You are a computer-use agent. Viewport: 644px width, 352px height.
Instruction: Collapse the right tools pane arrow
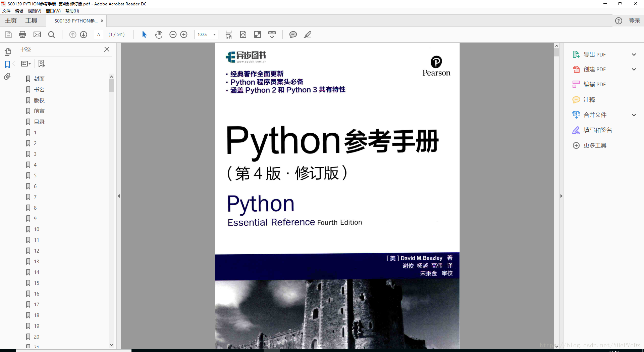point(561,196)
